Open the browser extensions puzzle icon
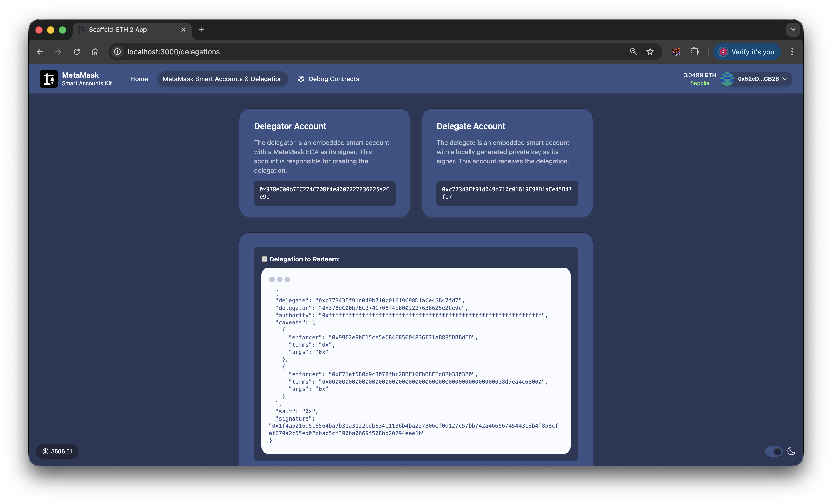Image resolution: width=832 pixels, height=504 pixels. coord(695,52)
